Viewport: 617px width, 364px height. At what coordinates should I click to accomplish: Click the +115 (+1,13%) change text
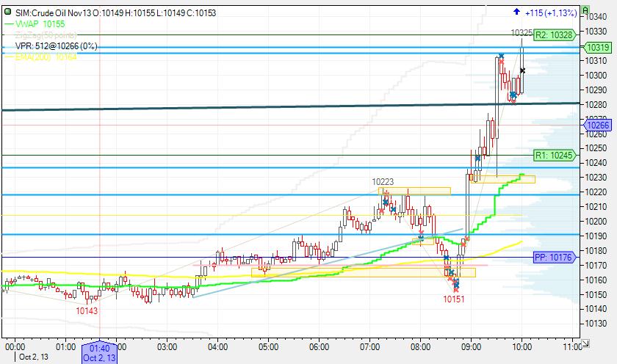(551, 12)
